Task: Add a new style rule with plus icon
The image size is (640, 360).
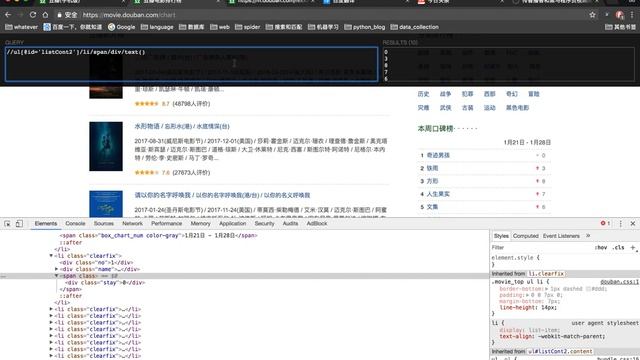Action: [x=633, y=247]
